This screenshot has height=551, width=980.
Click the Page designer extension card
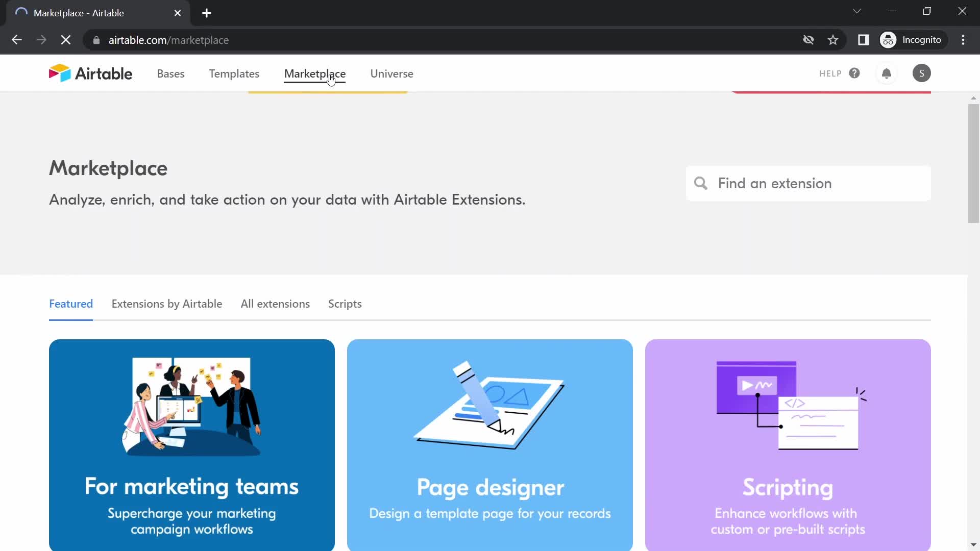pos(490,444)
